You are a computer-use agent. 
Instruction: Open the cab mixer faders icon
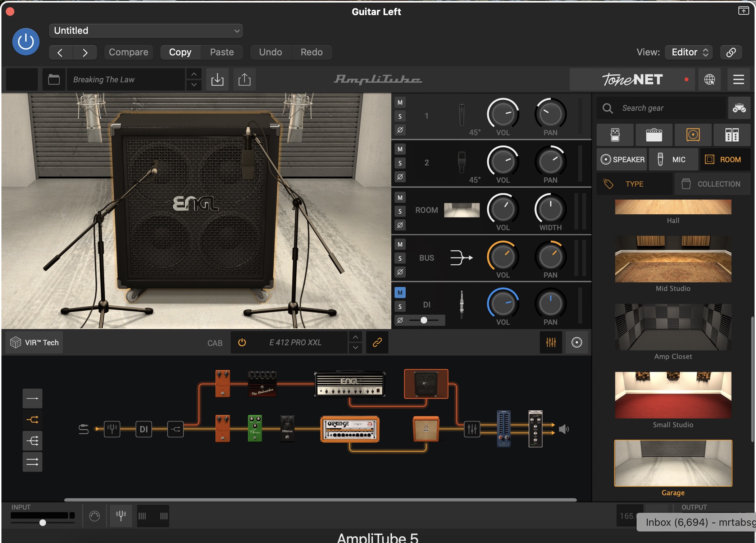click(551, 342)
